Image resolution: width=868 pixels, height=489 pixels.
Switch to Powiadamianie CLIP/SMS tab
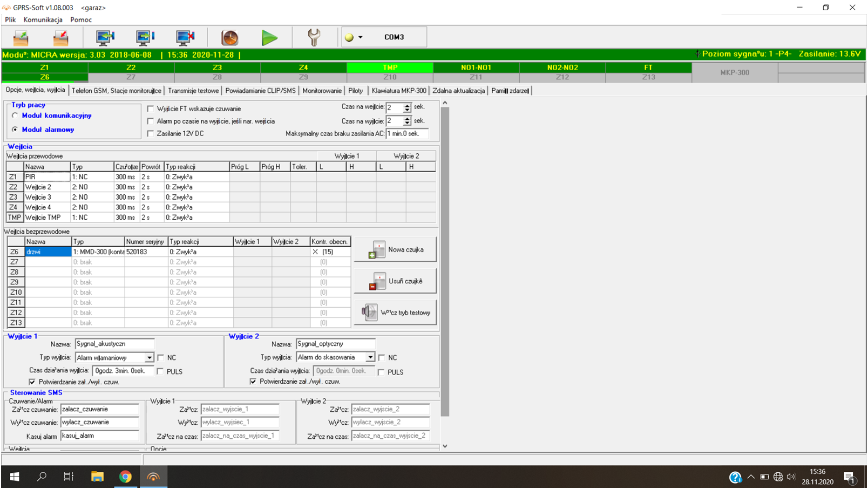click(x=260, y=91)
